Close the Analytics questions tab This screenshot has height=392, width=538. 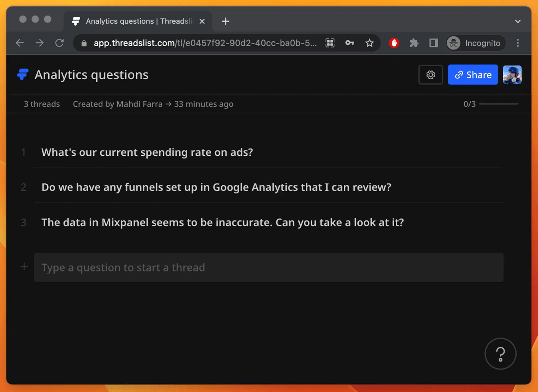pos(202,21)
